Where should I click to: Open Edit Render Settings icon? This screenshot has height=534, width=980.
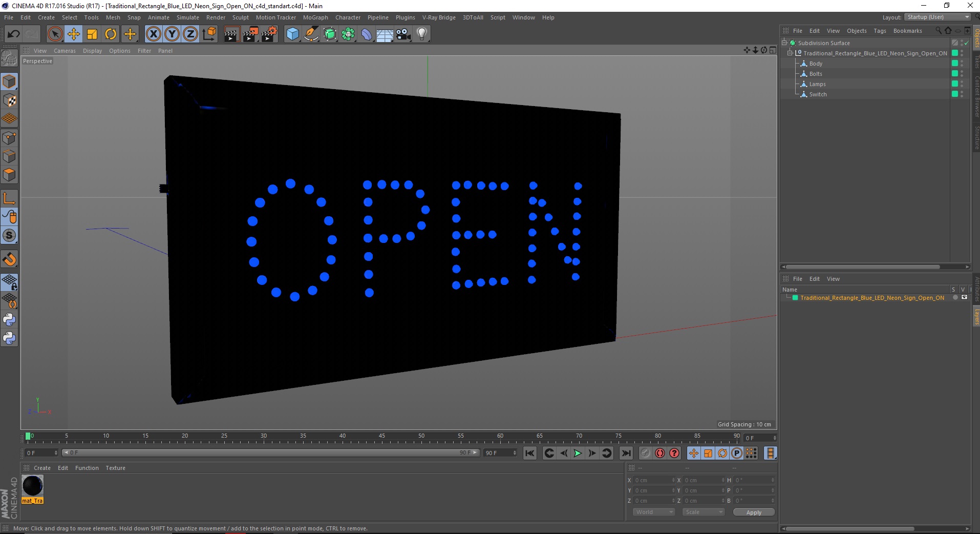269,34
